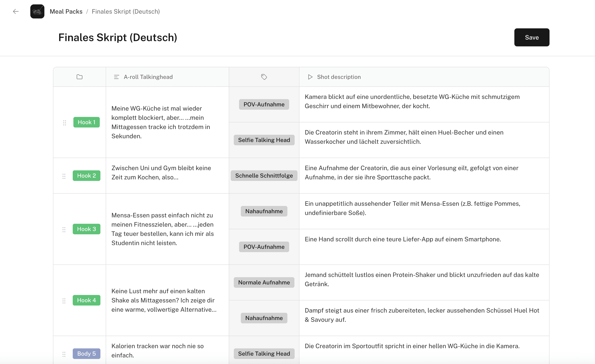Click drag handle next to Hook 1
Viewport: 595px width, 364px height.
click(x=64, y=123)
